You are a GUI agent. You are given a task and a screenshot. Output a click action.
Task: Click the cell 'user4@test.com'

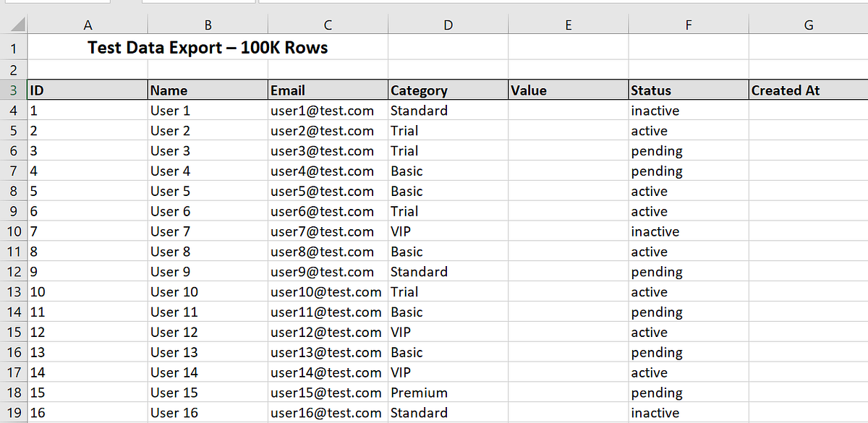pos(328,171)
